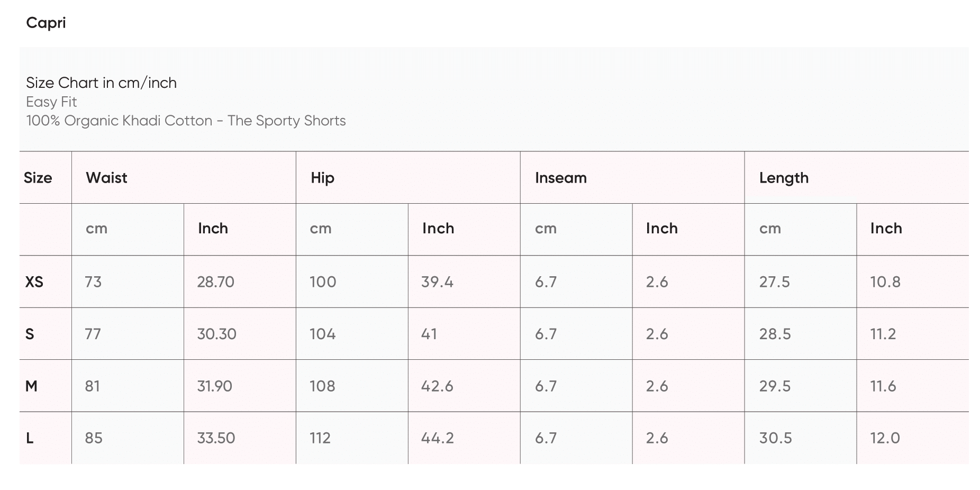
Task: Click the M size row label
Action: click(31, 386)
